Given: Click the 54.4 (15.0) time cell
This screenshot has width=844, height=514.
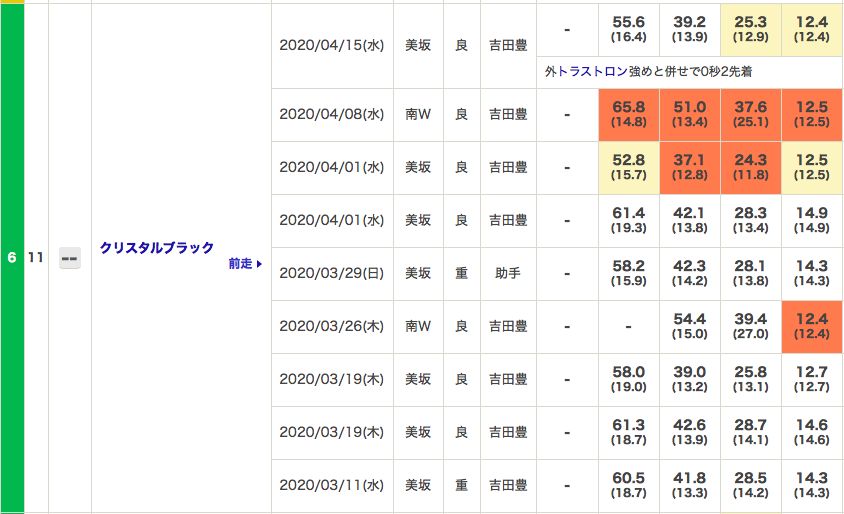Looking at the screenshot, I should (x=690, y=326).
